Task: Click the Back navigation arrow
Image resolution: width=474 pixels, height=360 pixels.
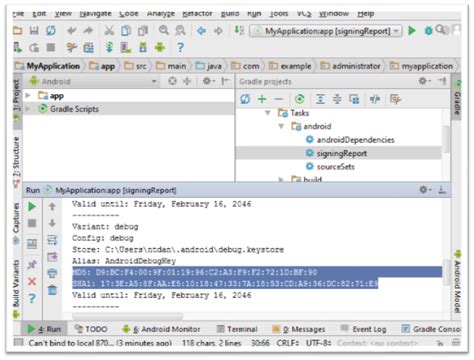Action: [201, 31]
